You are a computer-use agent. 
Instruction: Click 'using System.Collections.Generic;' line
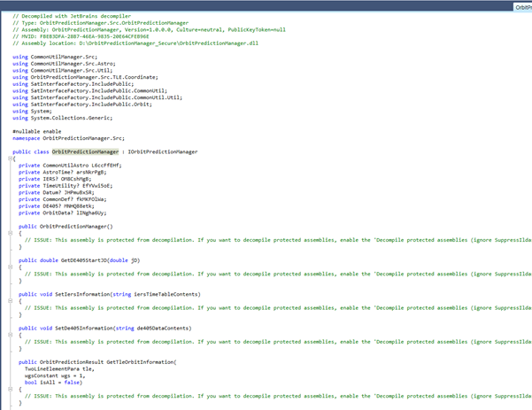tap(63, 118)
